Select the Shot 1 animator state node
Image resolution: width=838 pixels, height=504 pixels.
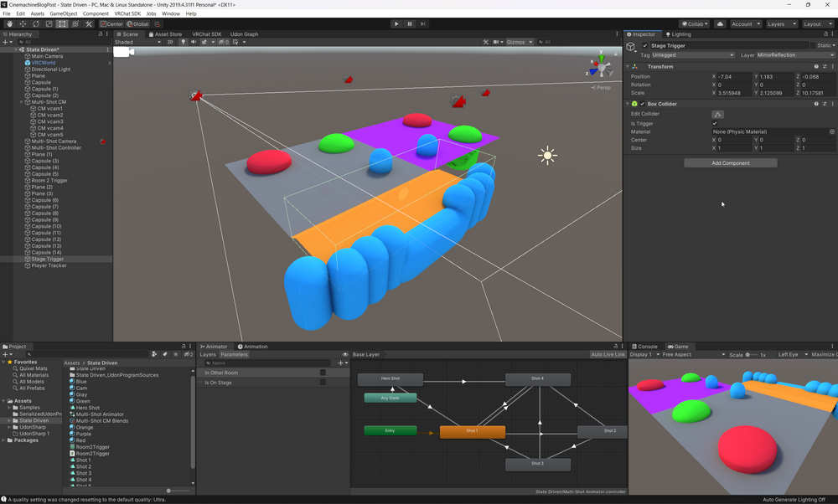point(472,431)
